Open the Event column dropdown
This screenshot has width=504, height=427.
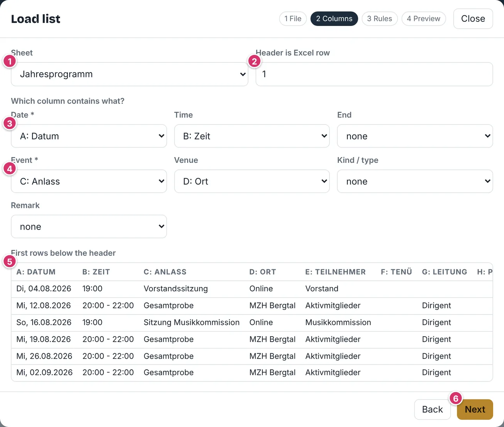tap(89, 181)
